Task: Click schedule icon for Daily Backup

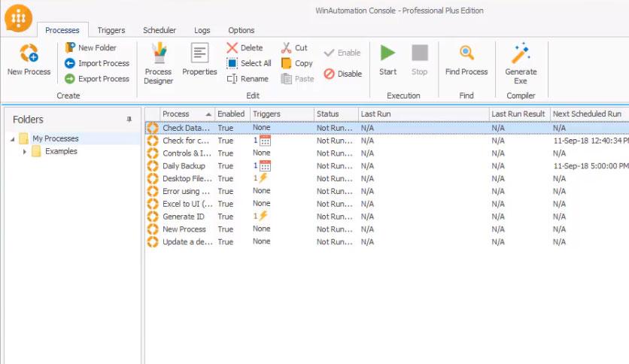Action: click(265, 165)
